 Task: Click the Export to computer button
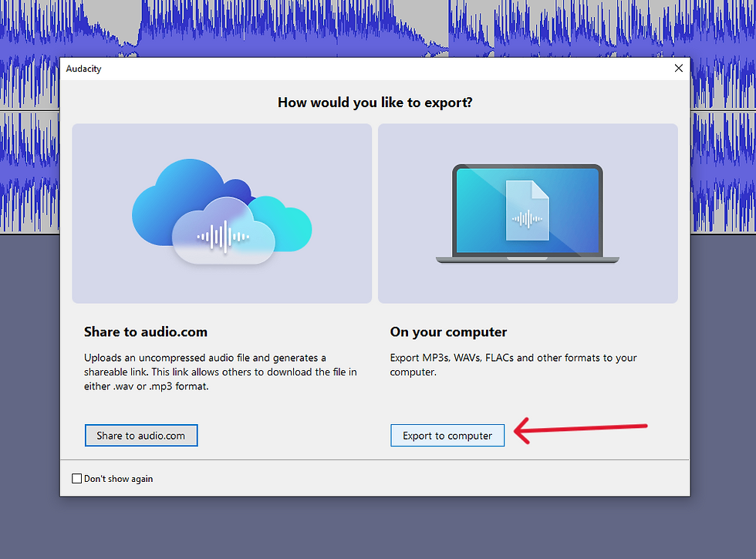click(447, 436)
